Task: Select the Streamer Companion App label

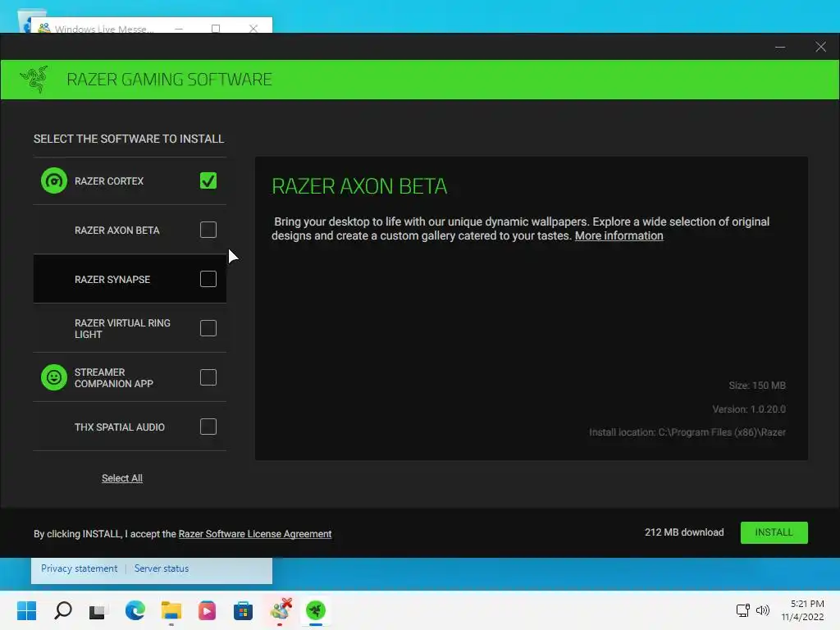Action: [113, 377]
